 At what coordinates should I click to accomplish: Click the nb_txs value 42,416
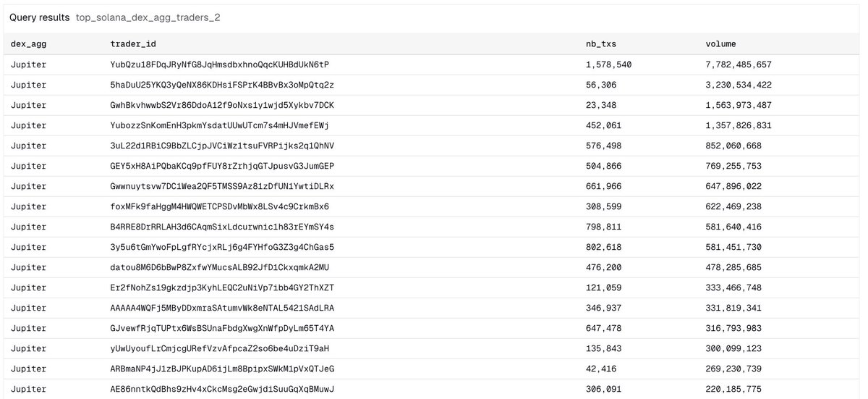click(601, 369)
